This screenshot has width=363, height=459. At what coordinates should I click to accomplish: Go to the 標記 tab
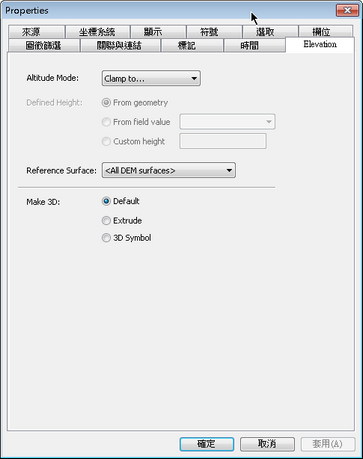pyautogui.click(x=192, y=45)
